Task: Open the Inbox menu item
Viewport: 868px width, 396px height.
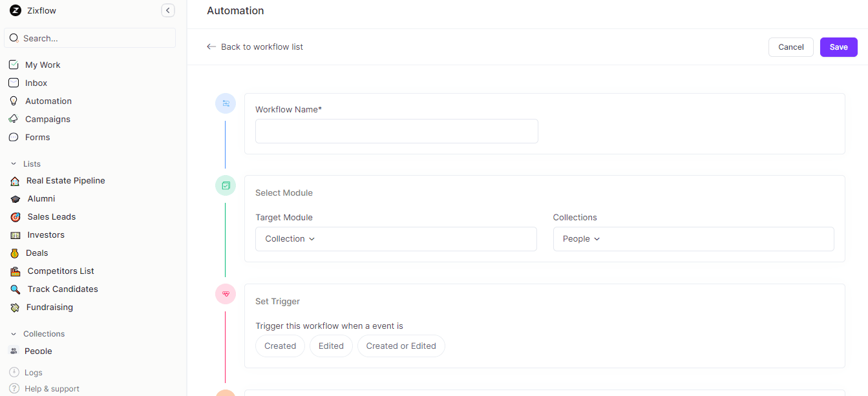Action: (x=36, y=83)
